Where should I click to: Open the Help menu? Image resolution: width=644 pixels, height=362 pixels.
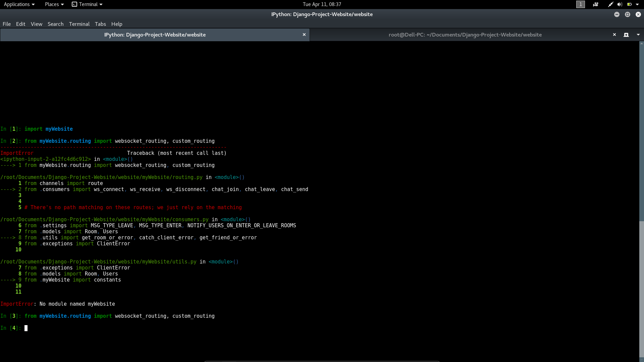[117, 24]
